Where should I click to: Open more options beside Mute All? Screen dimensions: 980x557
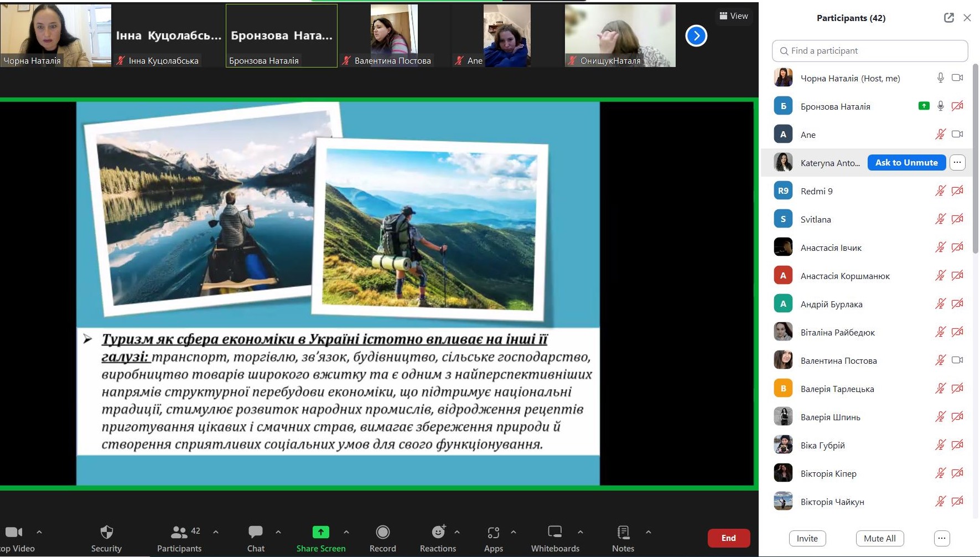click(942, 538)
